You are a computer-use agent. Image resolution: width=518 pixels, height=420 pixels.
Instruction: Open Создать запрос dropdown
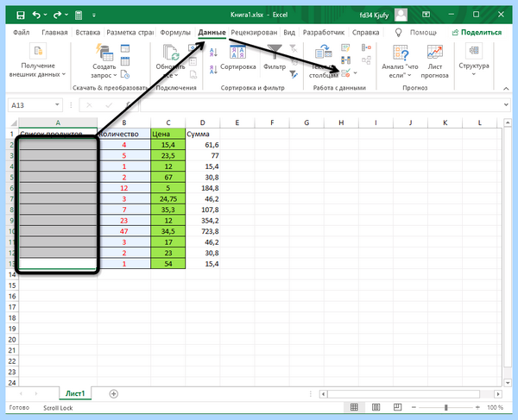pyautogui.click(x=104, y=62)
